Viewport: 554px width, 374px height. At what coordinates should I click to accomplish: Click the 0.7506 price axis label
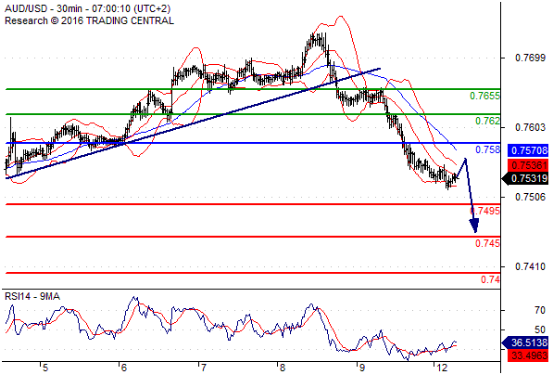(x=530, y=197)
